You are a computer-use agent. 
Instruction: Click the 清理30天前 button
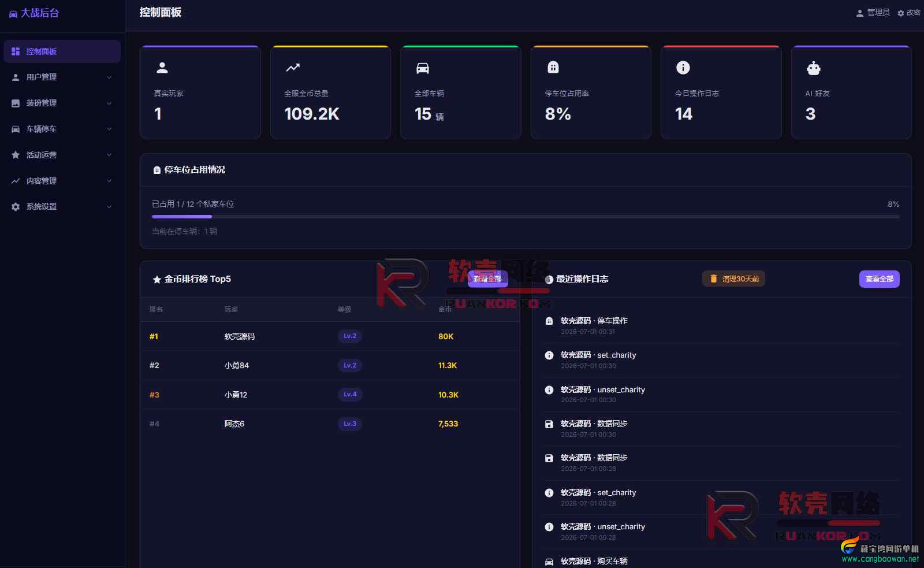click(733, 279)
